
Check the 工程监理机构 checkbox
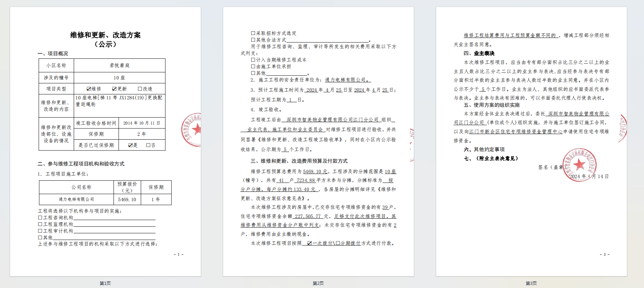coord(40,224)
